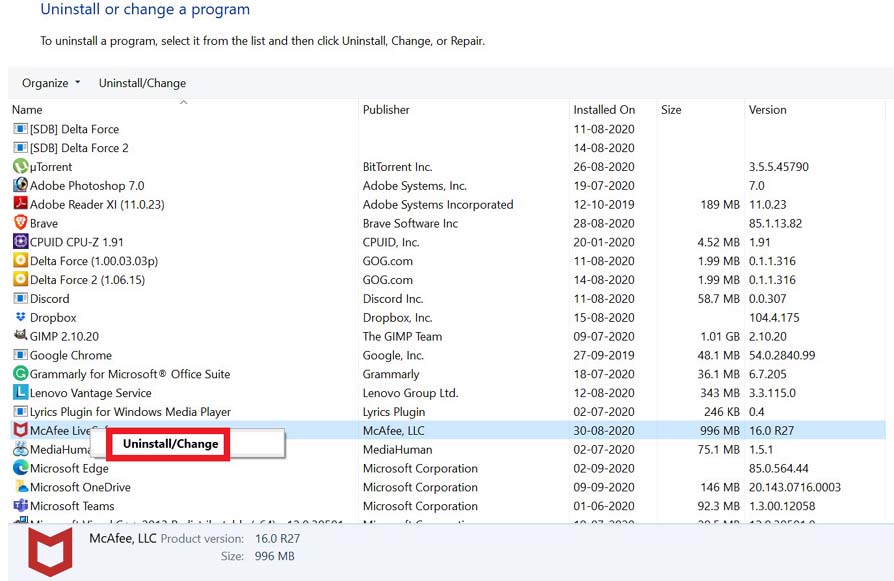This screenshot has width=894, height=581.
Task: Click The GIMP Team publisher cell
Action: [402, 336]
